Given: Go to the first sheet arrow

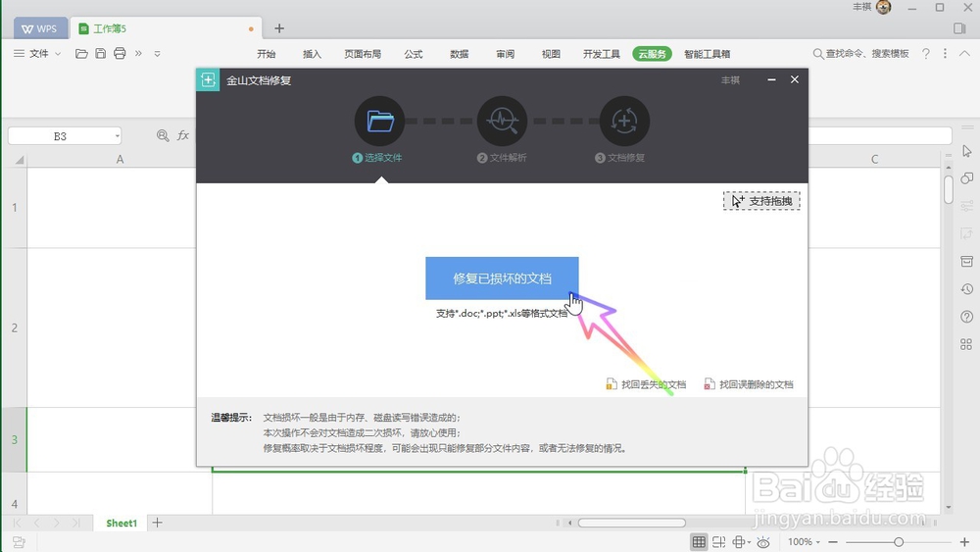Looking at the screenshot, I should click(x=17, y=523).
